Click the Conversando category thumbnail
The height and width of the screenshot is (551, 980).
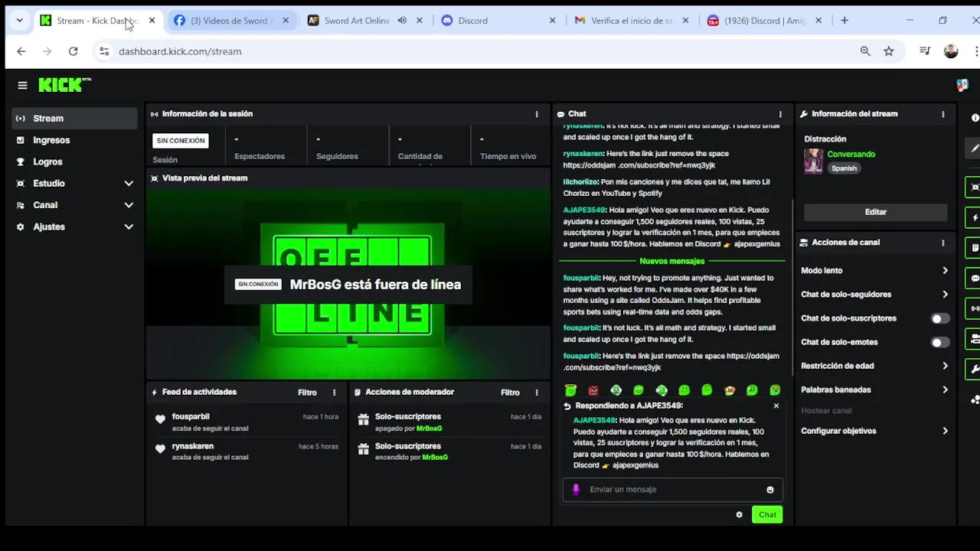coord(813,161)
